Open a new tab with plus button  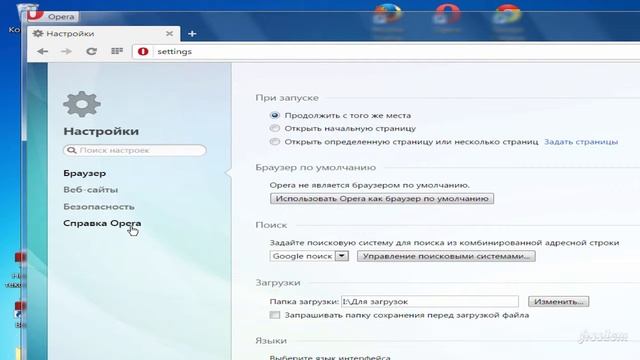(192, 34)
